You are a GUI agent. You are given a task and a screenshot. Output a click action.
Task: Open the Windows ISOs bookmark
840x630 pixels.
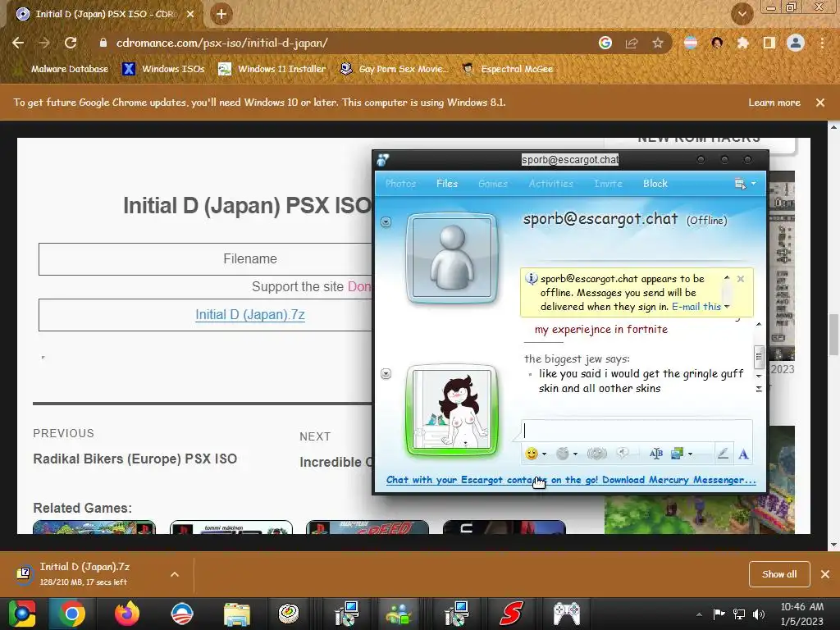[x=163, y=69]
